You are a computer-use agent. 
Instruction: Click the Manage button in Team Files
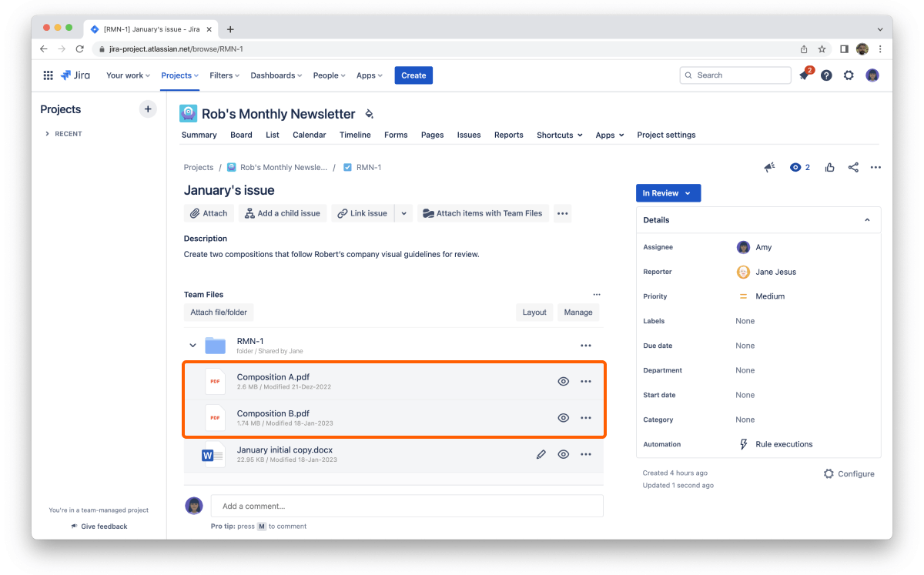tap(578, 313)
